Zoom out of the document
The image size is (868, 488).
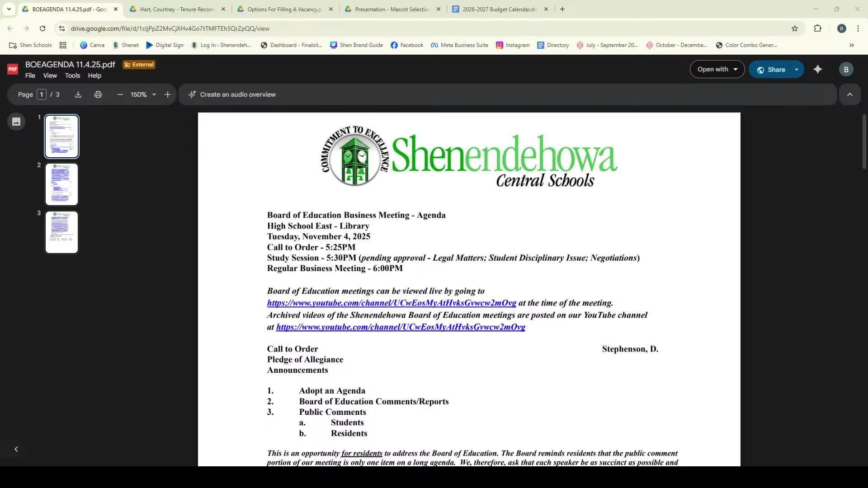[120, 94]
